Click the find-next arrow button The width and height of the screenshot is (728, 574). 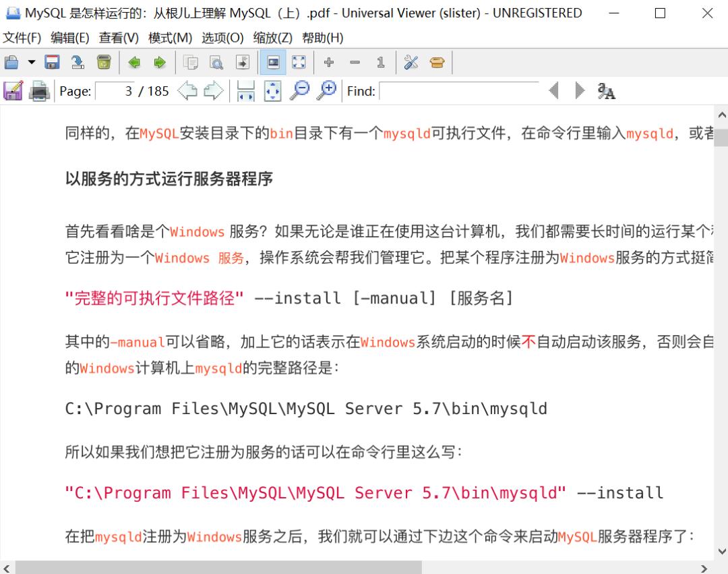[578, 90]
